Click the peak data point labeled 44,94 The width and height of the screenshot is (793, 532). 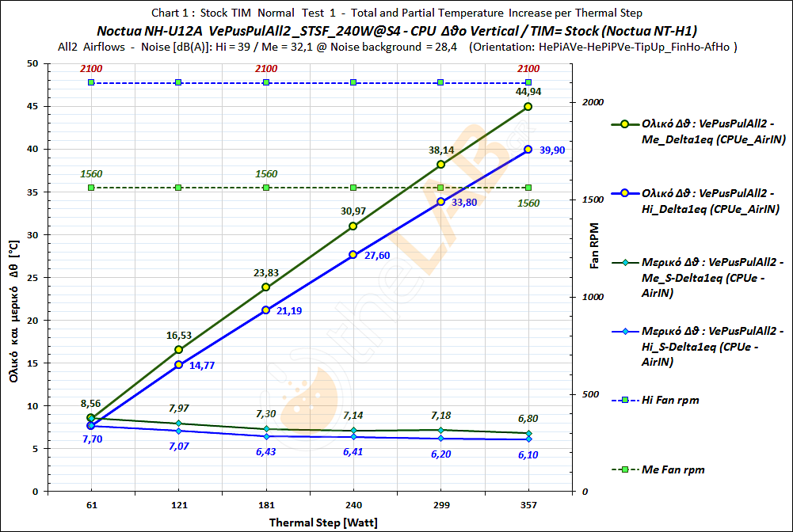(x=529, y=107)
